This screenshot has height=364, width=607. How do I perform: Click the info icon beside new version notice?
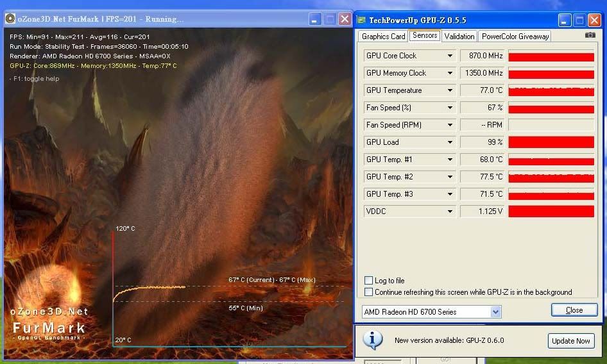click(372, 340)
